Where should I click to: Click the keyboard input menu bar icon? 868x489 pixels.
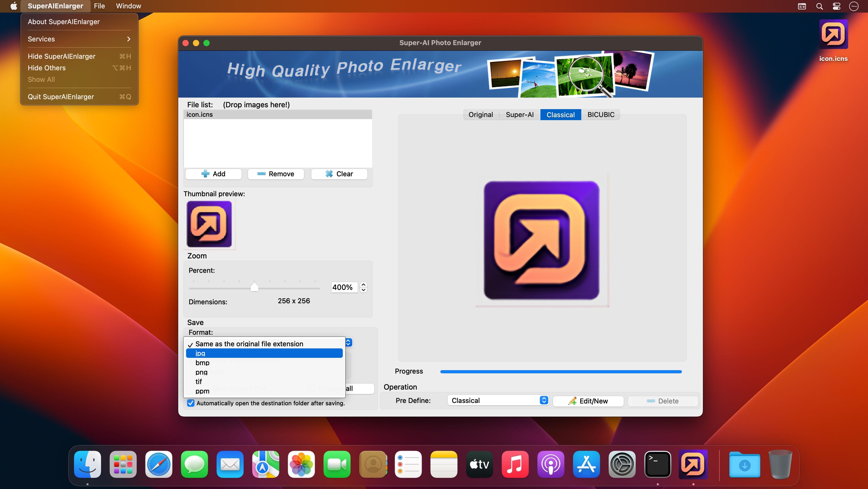pos(802,6)
